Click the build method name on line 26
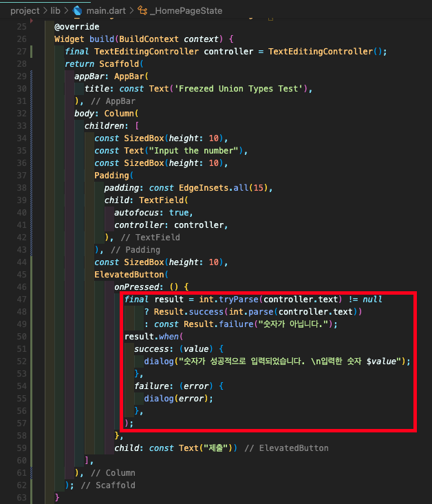432x504 pixels. [x=102, y=39]
